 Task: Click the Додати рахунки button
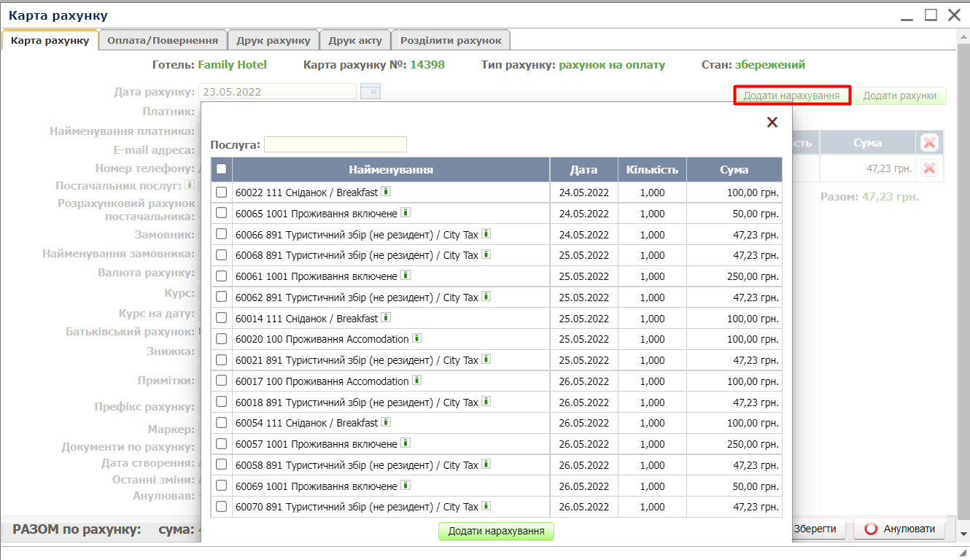(899, 96)
